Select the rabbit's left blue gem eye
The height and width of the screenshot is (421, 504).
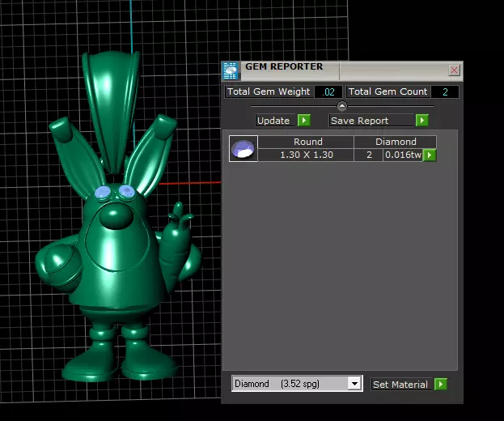[103, 193]
